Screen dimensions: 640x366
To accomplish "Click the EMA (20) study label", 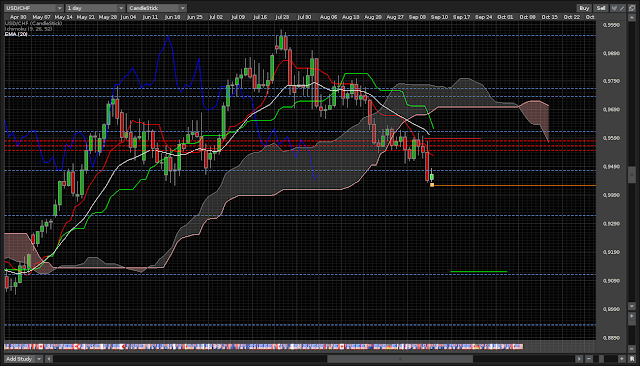I will click(x=16, y=34).
